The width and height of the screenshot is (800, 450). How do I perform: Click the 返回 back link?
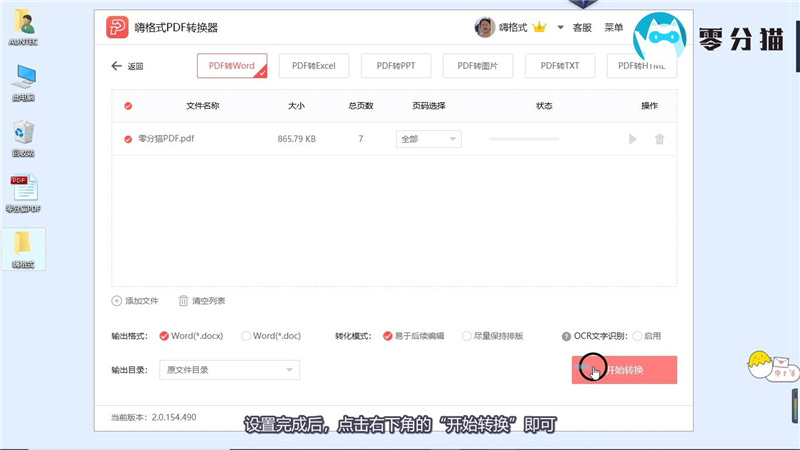click(x=135, y=66)
